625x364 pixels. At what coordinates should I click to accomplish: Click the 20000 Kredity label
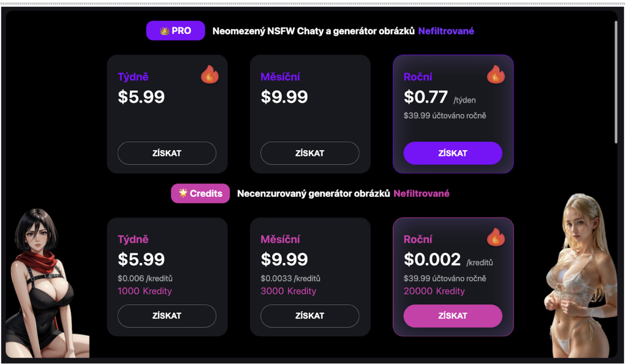[434, 291]
